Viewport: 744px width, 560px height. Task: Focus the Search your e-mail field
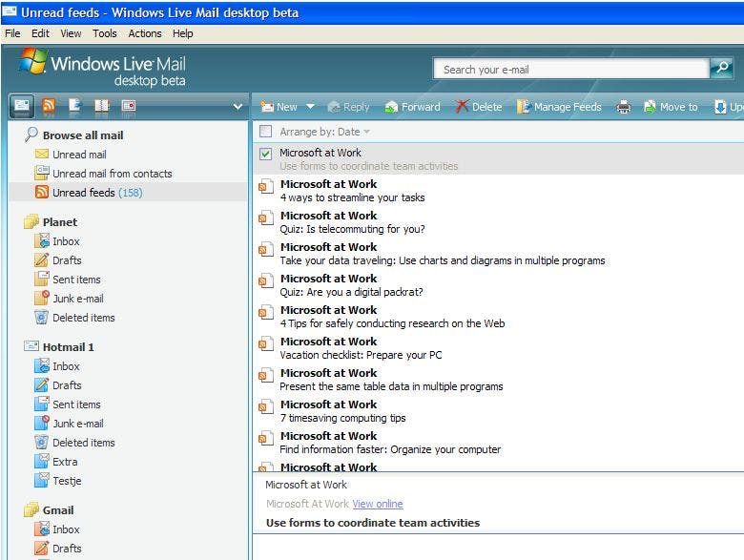(571, 70)
